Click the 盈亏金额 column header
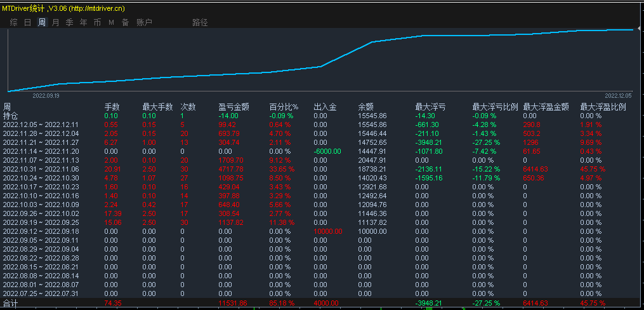Image resolution: width=644 pixels, height=310 pixels. coord(233,107)
